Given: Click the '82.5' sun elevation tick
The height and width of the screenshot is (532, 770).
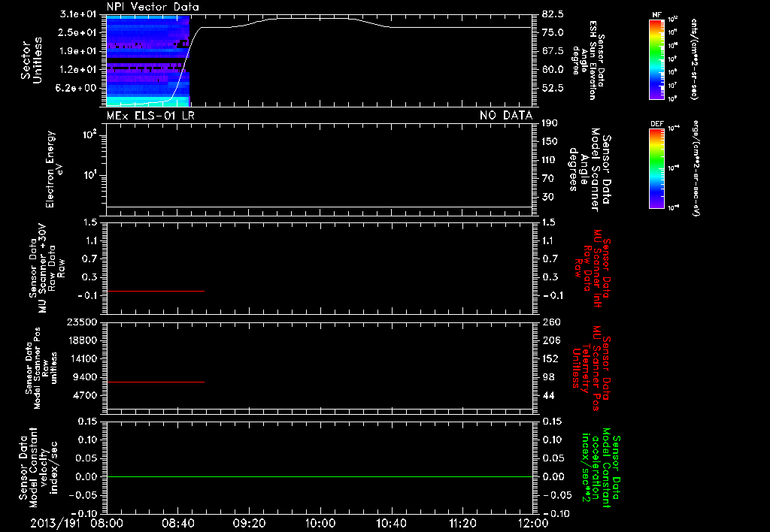Looking at the screenshot, I should coord(553,14).
